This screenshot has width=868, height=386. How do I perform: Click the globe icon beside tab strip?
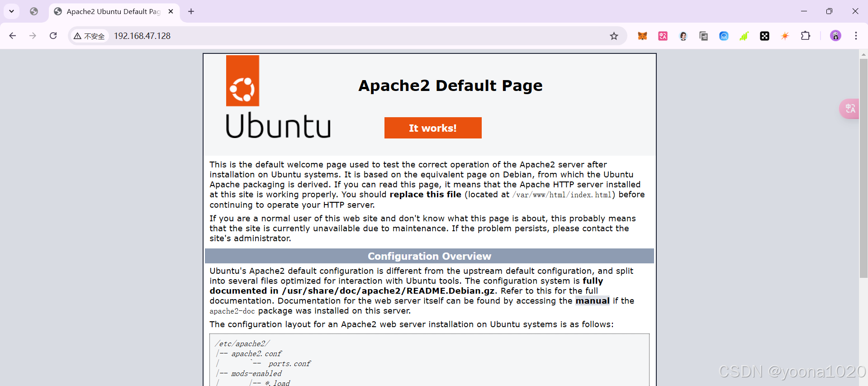(x=34, y=11)
